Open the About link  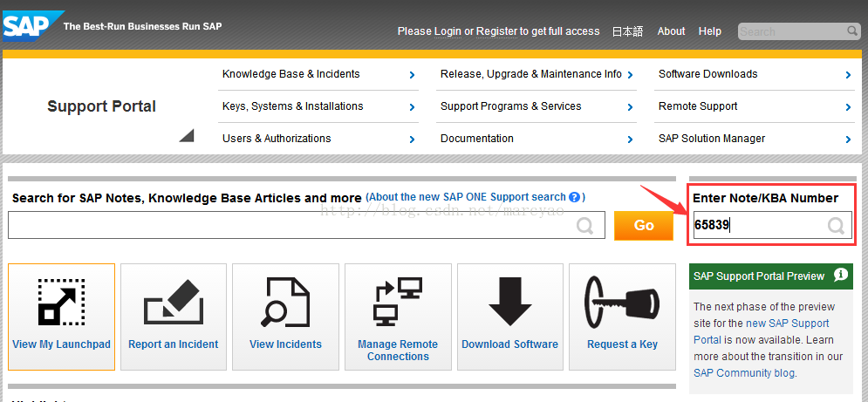[x=671, y=31]
